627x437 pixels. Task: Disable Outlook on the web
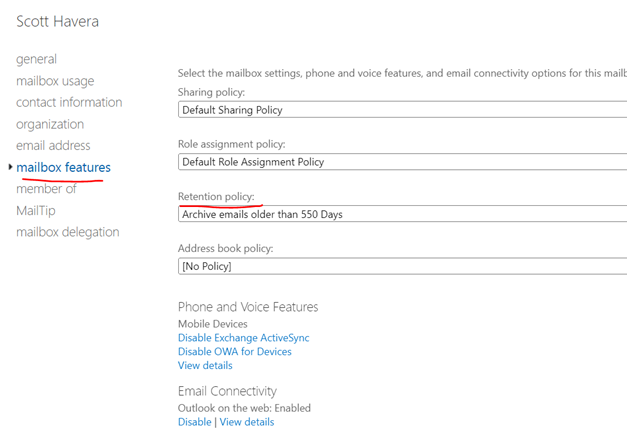[x=194, y=422]
